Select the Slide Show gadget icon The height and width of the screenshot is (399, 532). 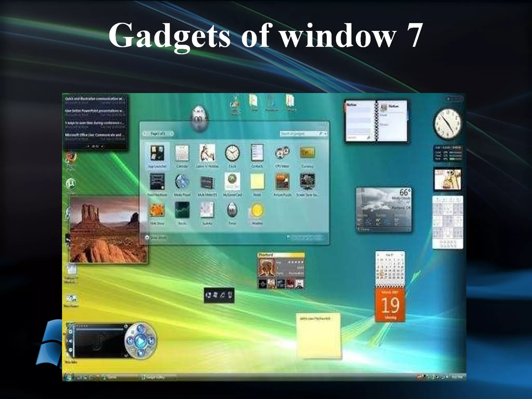[x=157, y=210]
